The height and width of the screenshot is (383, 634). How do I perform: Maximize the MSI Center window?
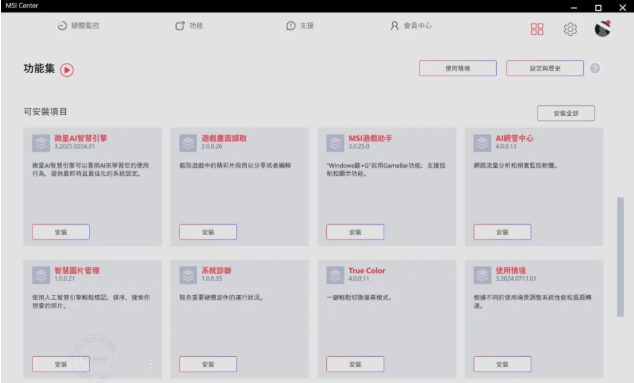(x=598, y=8)
